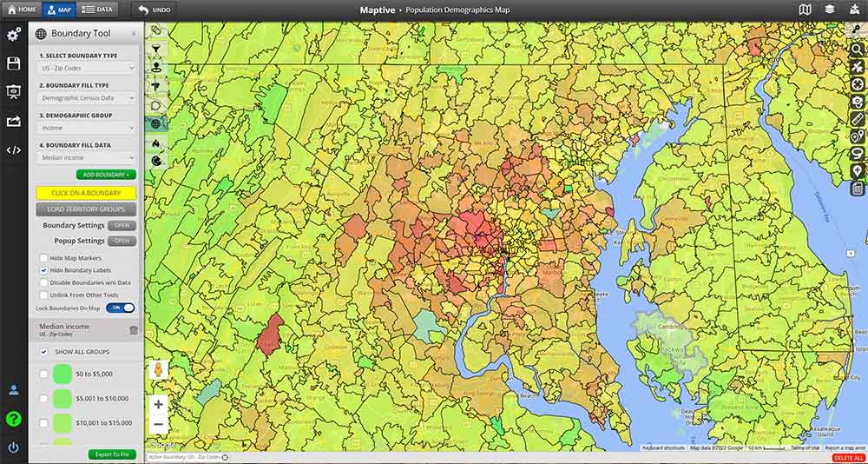This screenshot has height=464, width=868.
Task: Click the Export To File button
Action: 112,454
